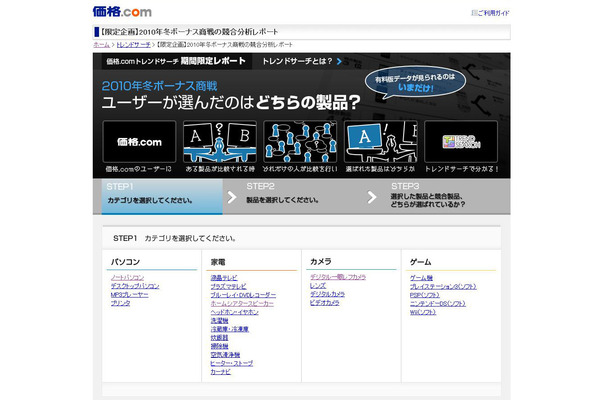This screenshot has width=610, height=400.
Task: Open デジタル一眼レフカメラ category
Action: (338, 277)
